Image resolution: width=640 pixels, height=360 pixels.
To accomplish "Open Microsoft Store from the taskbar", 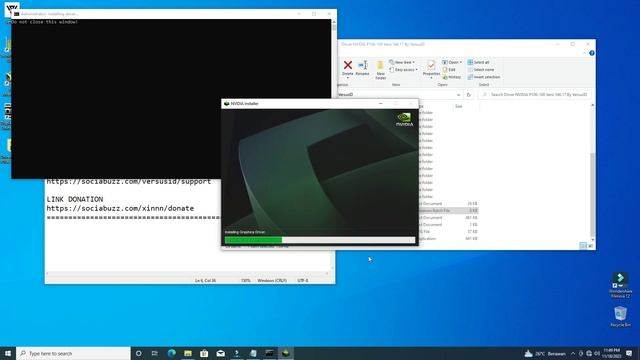I will tap(204, 353).
